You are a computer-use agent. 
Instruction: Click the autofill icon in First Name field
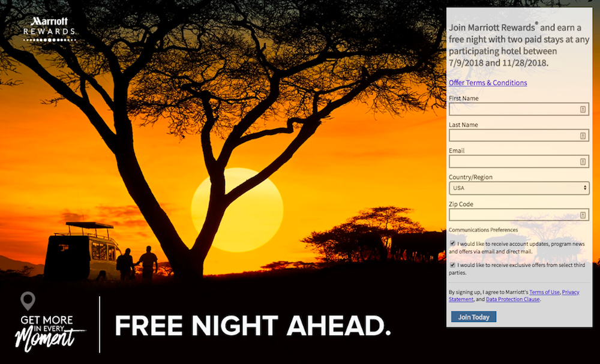pyautogui.click(x=583, y=109)
